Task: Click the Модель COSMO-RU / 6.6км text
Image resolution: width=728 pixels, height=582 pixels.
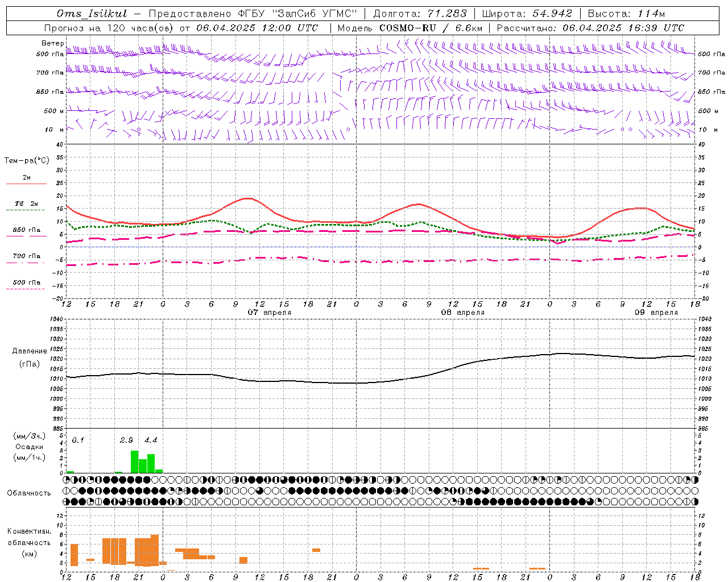Action: click(410, 28)
